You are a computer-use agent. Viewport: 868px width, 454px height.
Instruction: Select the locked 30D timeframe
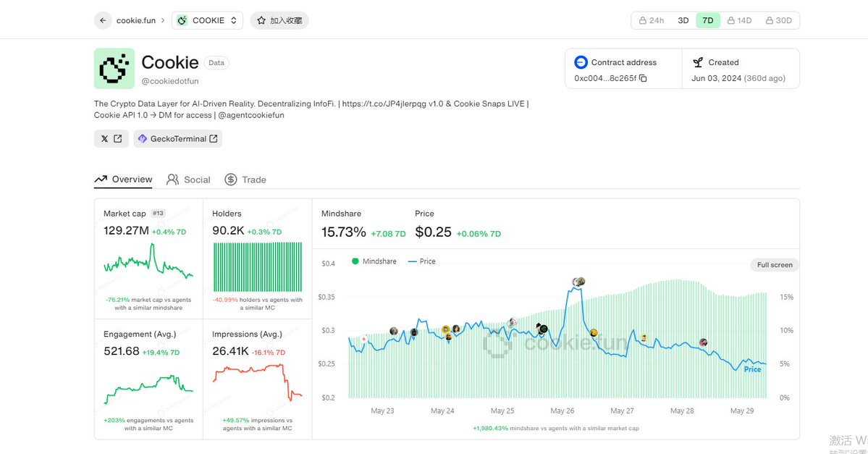(x=779, y=20)
